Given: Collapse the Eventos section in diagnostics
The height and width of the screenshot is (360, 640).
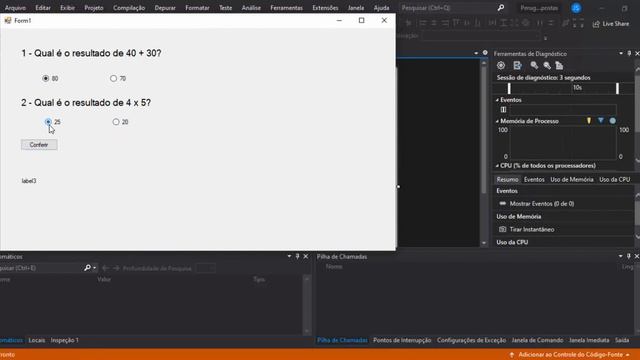Looking at the screenshot, I should pyautogui.click(x=497, y=100).
